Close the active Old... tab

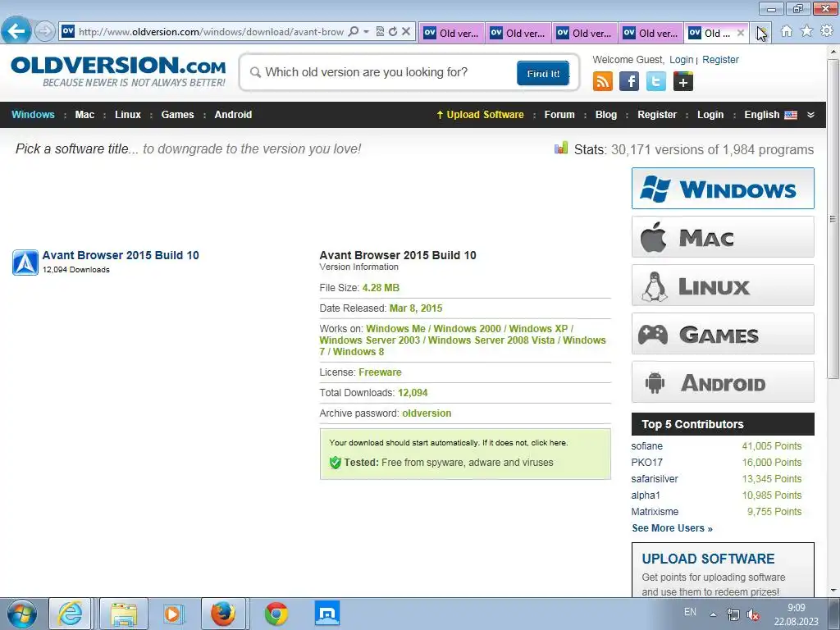[x=741, y=33]
